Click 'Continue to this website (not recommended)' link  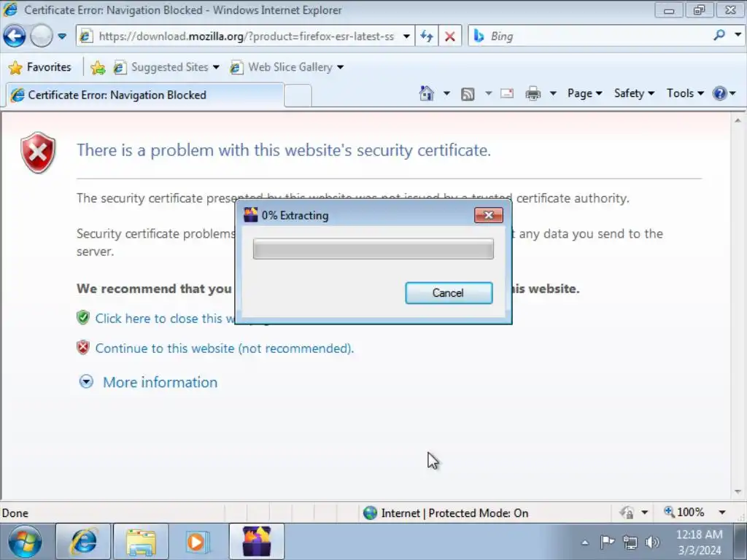(x=225, y=348)
